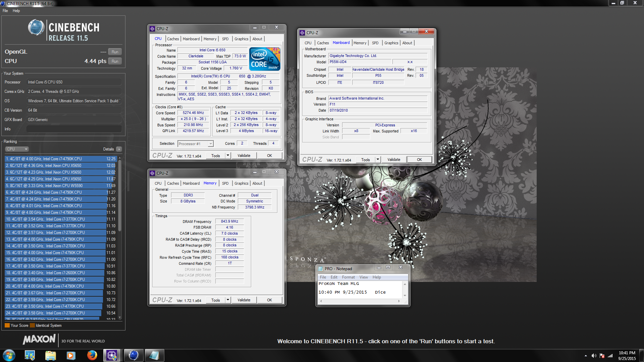Click the 'ProKoN Team MLG' text in Notepad
644x362 pixels.
(x=338, y=284)
